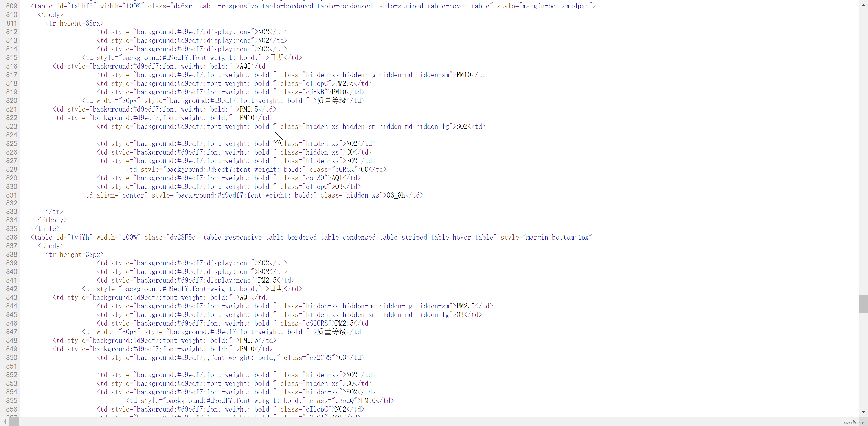Click the closing </tr> tag on line 833
This screenshot has width=868, height=426.
[54, 212]
